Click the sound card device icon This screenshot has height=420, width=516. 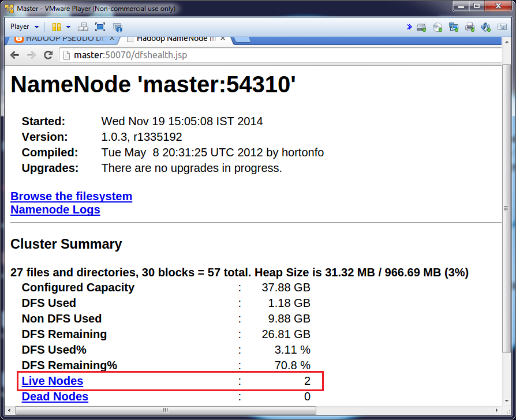click(x=485, y=27)
